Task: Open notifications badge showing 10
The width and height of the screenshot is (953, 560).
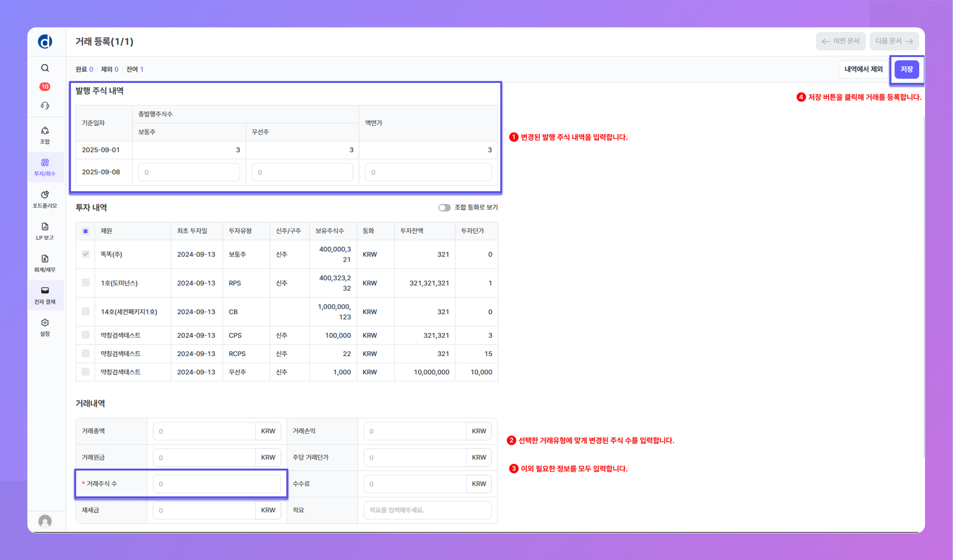Action: (45, 86)
